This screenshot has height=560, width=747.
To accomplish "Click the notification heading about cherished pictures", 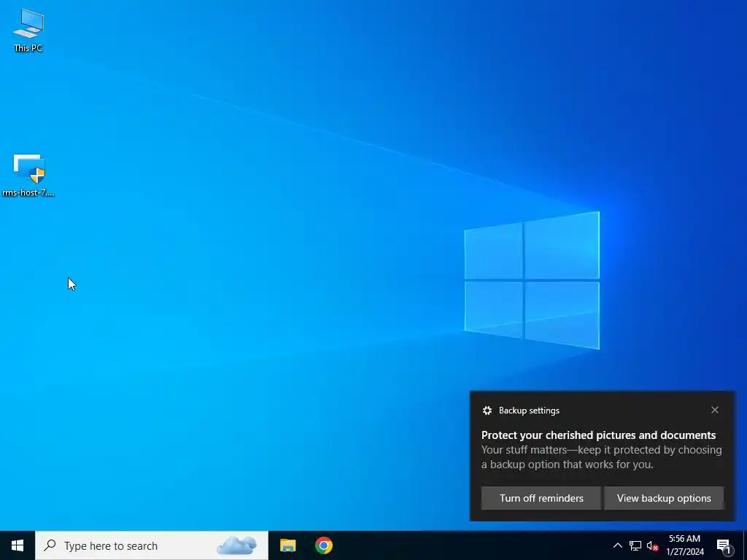I will [598, 435].
